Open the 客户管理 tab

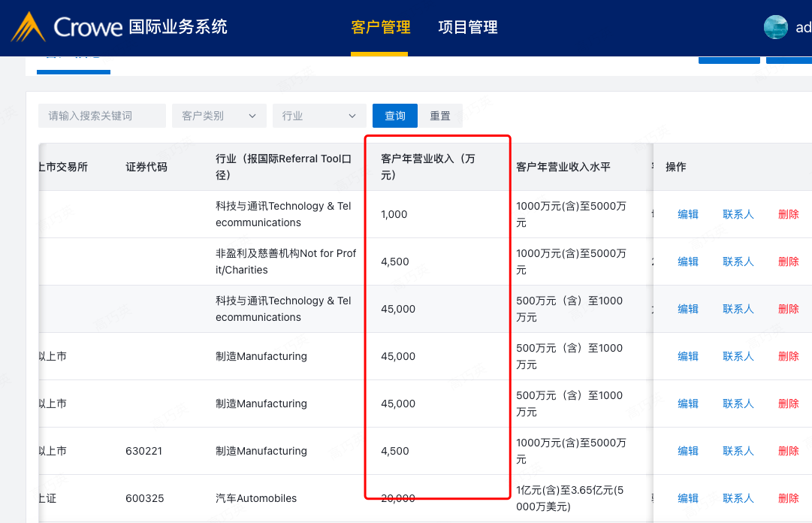point(380,28)
